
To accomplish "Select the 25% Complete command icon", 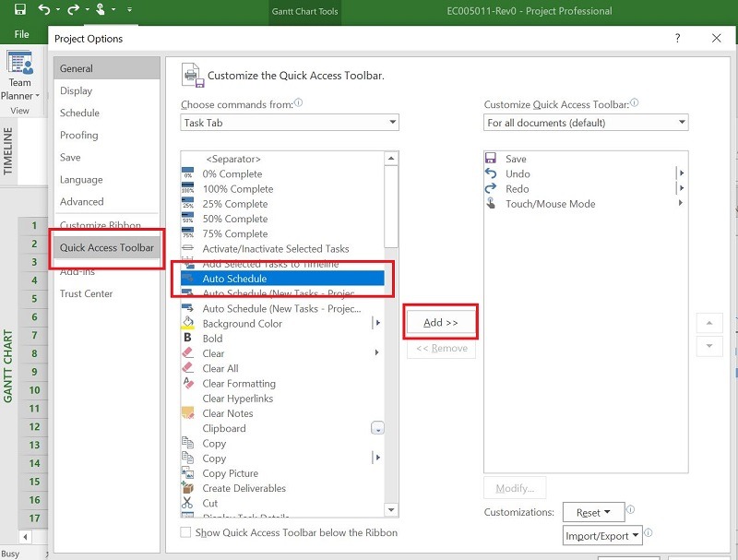I will coord(187,204).
